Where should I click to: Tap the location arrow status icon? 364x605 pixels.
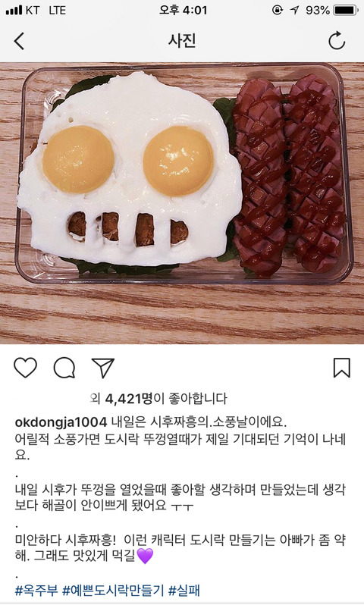tap(295, 10)
